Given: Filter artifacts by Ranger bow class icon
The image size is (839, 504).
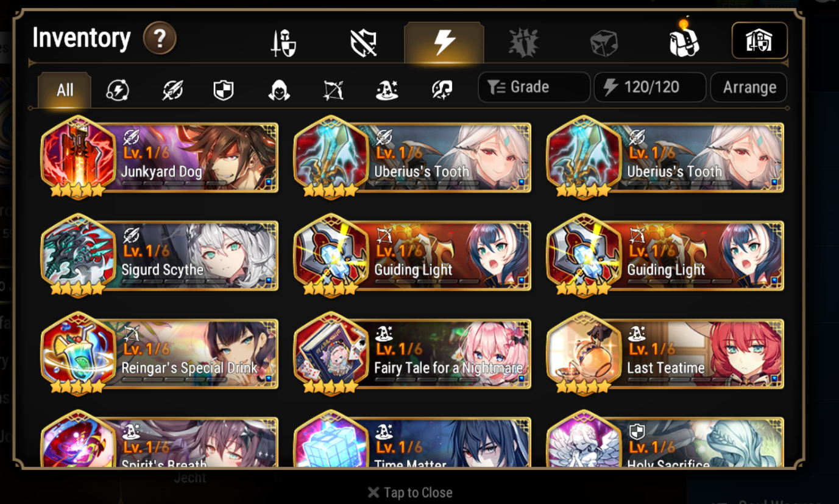Looking at the screenshot, I should [x=333, y=91].
